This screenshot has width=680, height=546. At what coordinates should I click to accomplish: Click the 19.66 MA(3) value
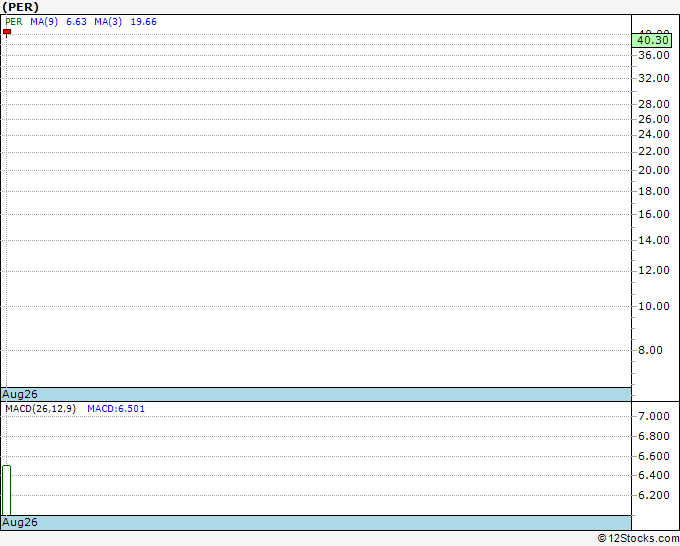click(x=144, y=22)
